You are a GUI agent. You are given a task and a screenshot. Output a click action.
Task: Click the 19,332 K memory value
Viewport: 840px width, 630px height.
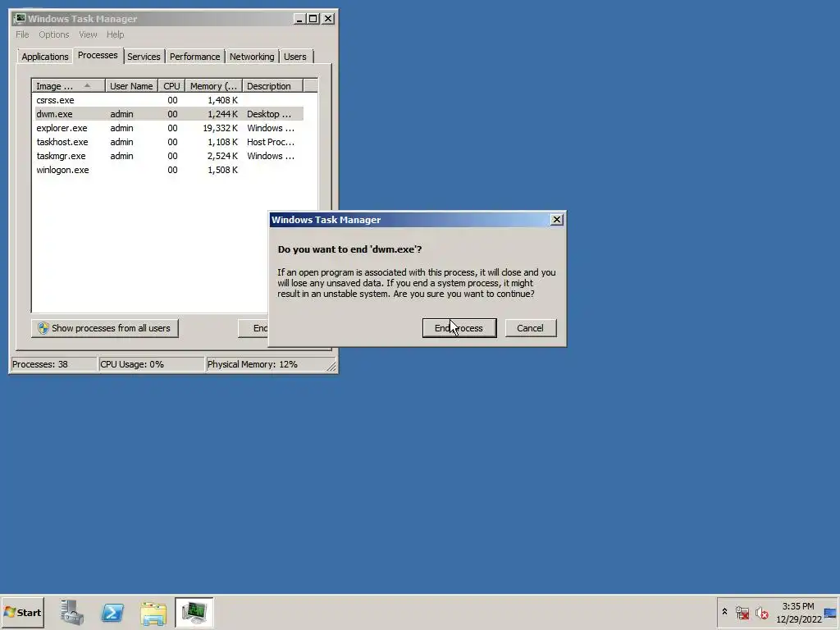220,128
